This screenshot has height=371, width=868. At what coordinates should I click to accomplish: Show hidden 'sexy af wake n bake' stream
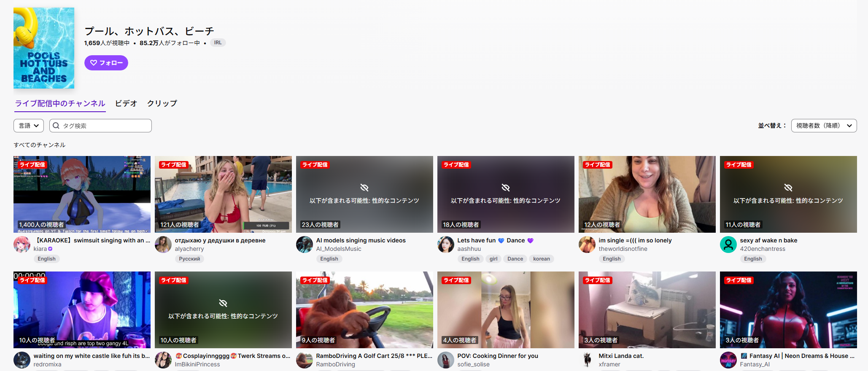point(788,188)
